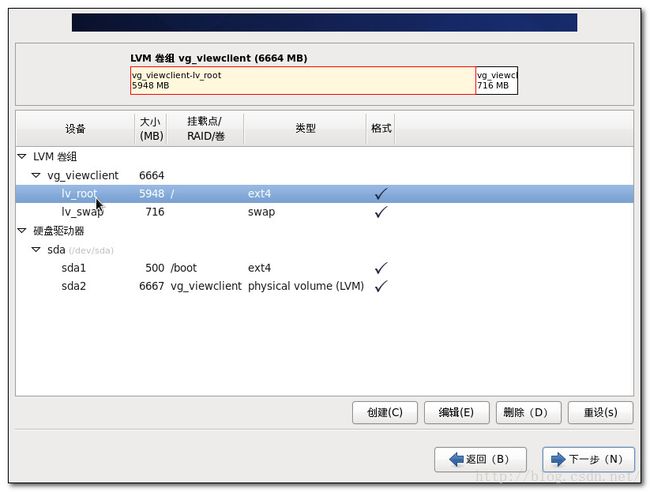The image size is (650, 492).
Task: Collapse the vg_viewclient volume group node
Action: [x=36, y=175]
